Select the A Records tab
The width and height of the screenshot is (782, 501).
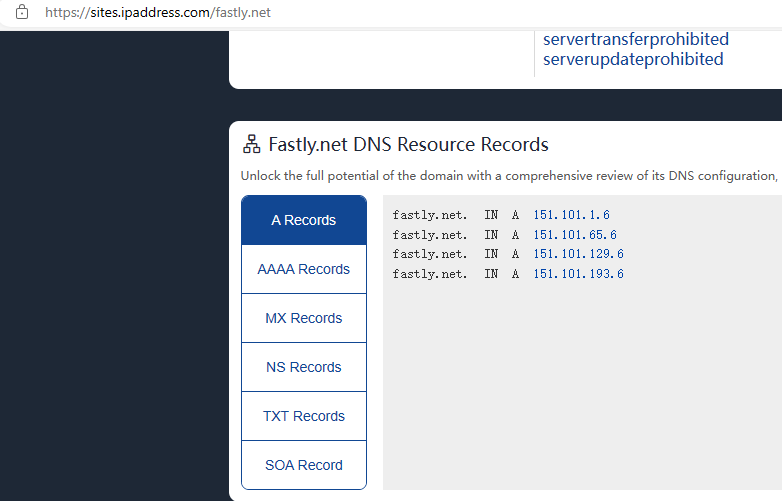click(x=304, y=220)
